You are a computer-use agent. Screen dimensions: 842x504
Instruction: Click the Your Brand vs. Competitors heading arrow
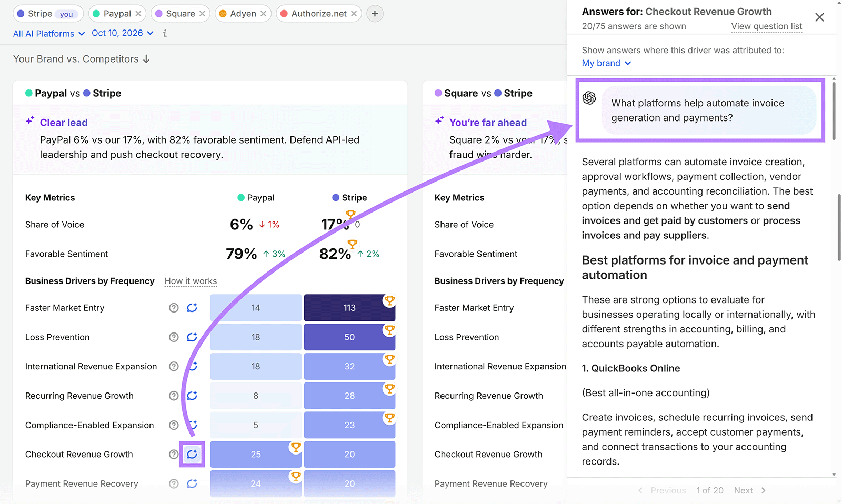pyautogui.click(x=146, y=59)
